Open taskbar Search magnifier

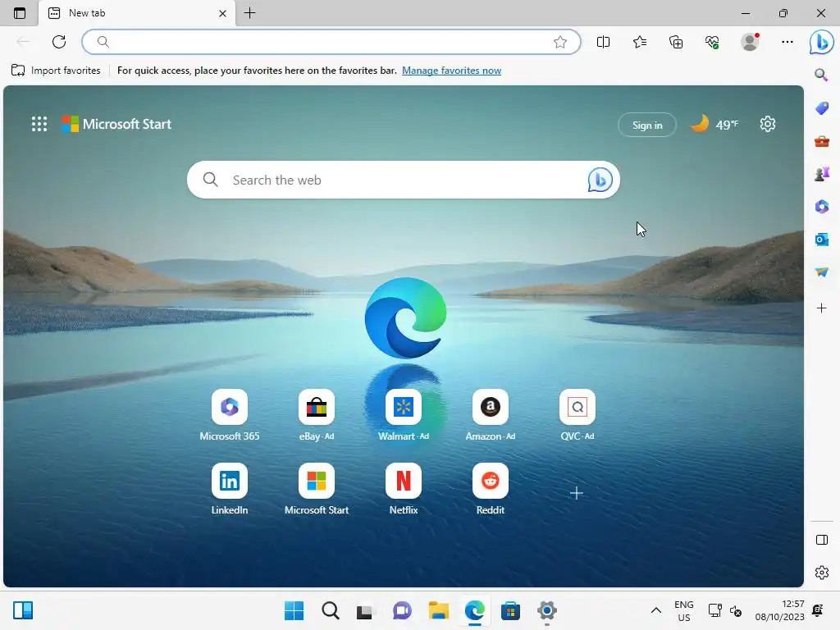point(330,610)
